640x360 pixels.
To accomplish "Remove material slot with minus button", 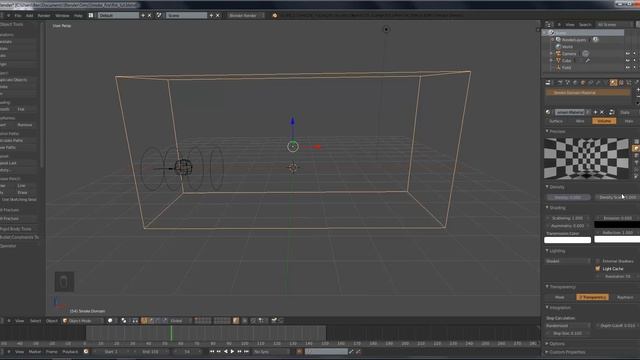I will 638,96.
